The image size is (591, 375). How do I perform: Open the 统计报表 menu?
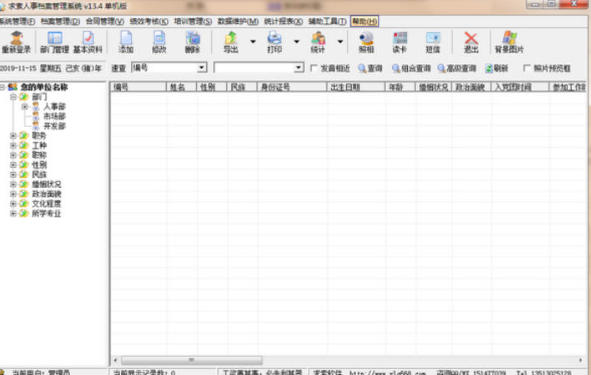click(x=283, y=21)
